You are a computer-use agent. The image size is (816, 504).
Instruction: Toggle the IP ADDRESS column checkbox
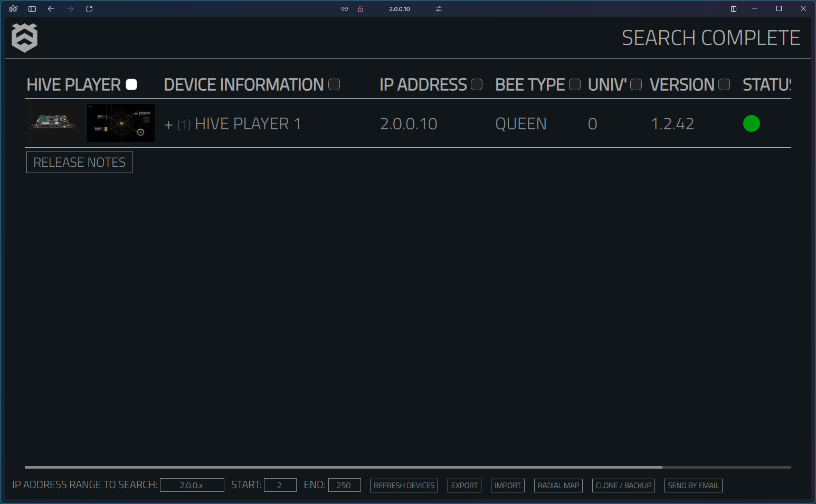477,84
